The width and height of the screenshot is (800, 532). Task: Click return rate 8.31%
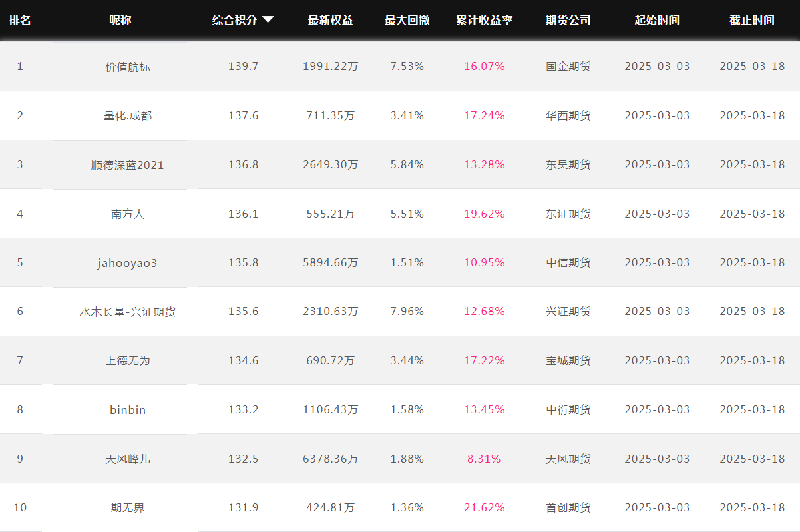click(x=484, y=459)
